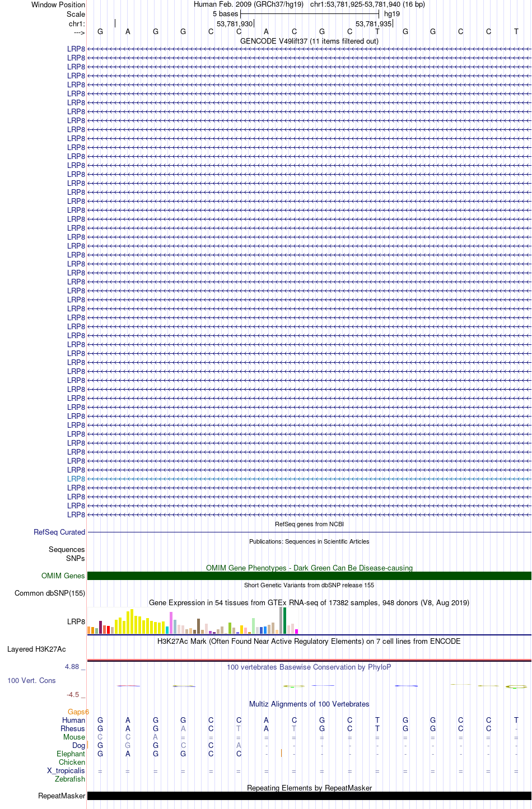Click the SNPs track label

tap(75, 558)
